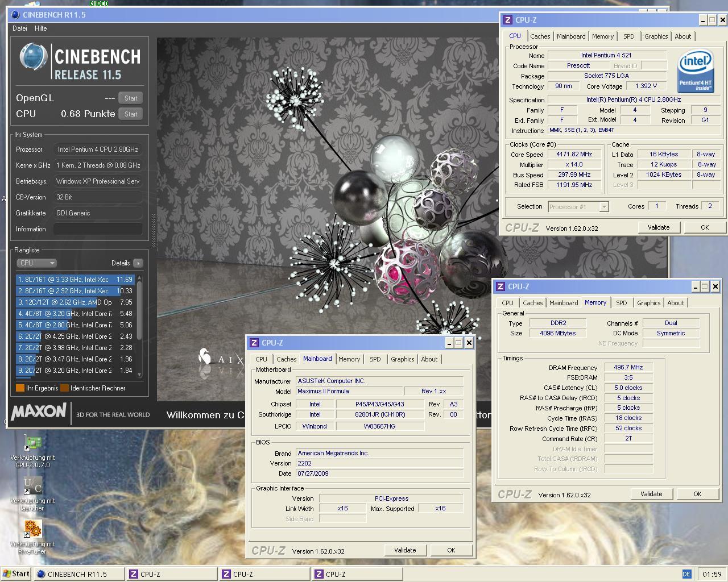Viewport: 728px width, 582px height.
Task: Select ranking row 2C/2T @ 4.25 GHz
Action: 75,336
